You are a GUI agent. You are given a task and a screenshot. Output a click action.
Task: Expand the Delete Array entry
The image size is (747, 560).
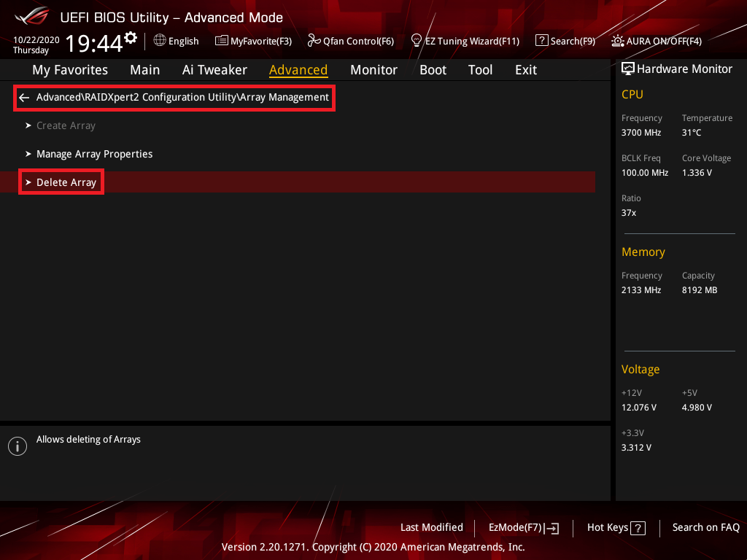tap(66, 182)
